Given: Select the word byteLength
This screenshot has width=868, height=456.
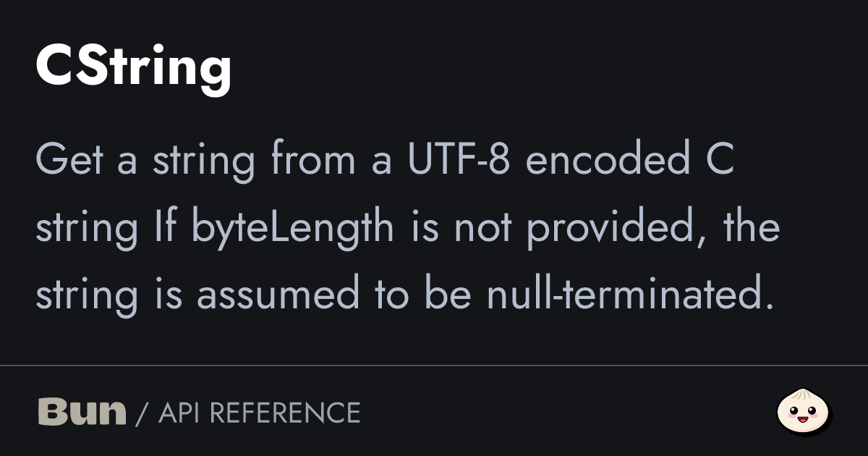Looking at the screenshot, I should [x=293, y=229].
